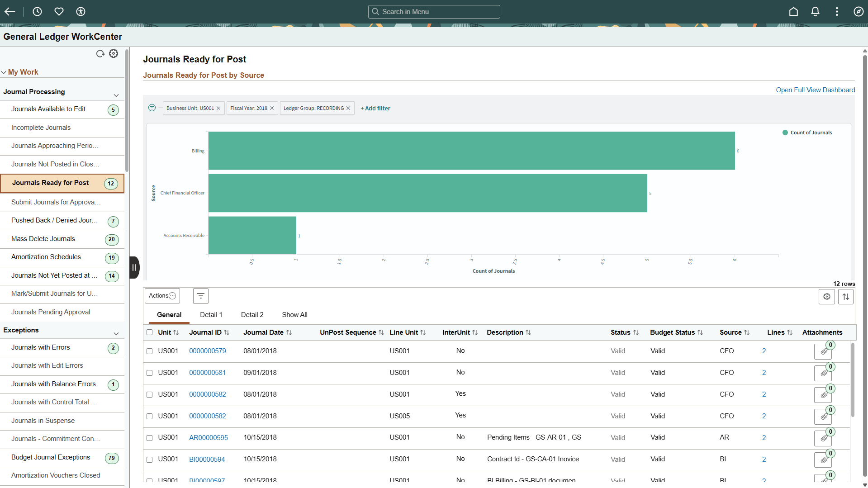The height and width of the screenshot is (488, 868).
Task: Click the Billing bar in the chart
Action: 471,151
